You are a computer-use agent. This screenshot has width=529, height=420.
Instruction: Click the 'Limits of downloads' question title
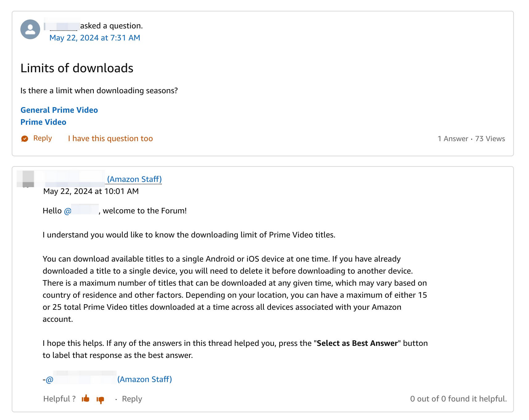(77, 68)
